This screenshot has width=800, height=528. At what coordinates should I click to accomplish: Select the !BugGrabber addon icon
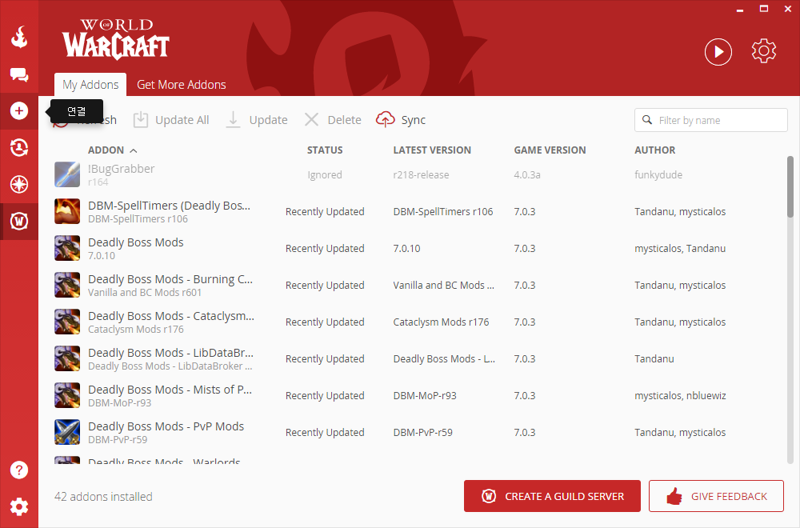pos(67,174)
